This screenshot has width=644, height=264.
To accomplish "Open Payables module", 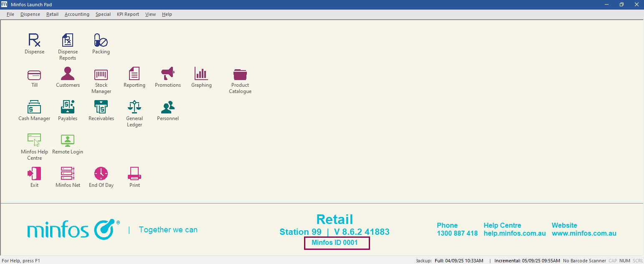I will click(x=68, y=107).
